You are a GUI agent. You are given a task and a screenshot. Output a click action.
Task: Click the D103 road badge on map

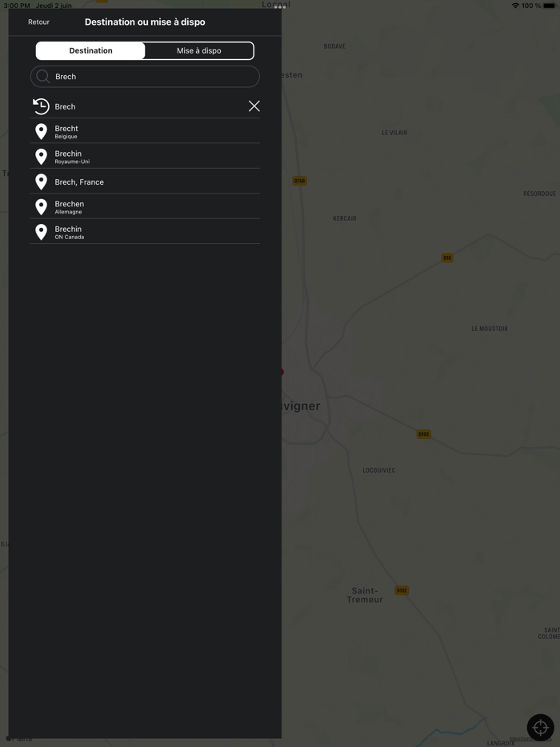coord(424,434)
